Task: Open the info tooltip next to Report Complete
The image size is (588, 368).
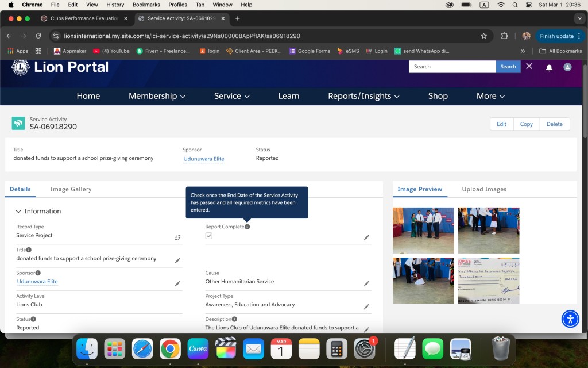Action: coord(247,227)
